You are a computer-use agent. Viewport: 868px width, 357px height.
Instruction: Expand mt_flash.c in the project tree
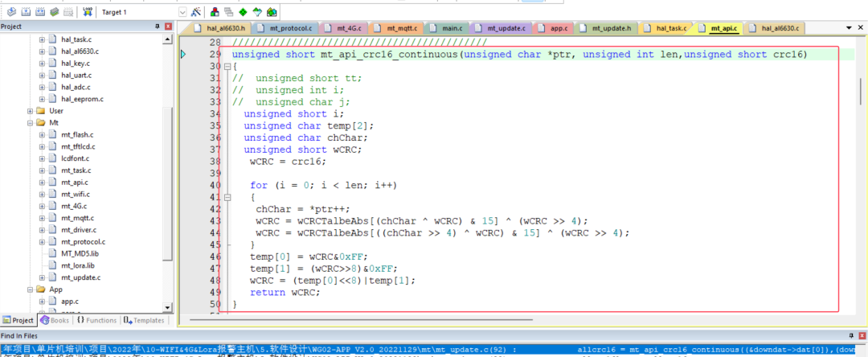tap(42, 134)
